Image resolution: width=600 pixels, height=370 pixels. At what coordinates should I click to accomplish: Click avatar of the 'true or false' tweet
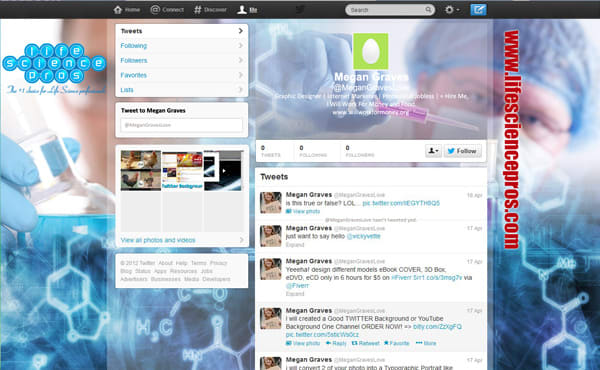[x=271, y=202]
